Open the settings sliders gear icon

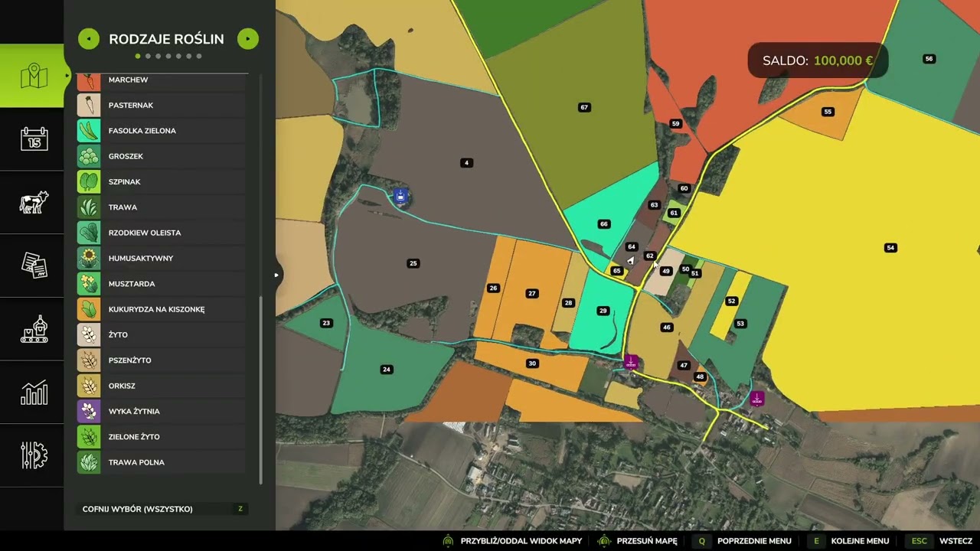tap(34, 455)
